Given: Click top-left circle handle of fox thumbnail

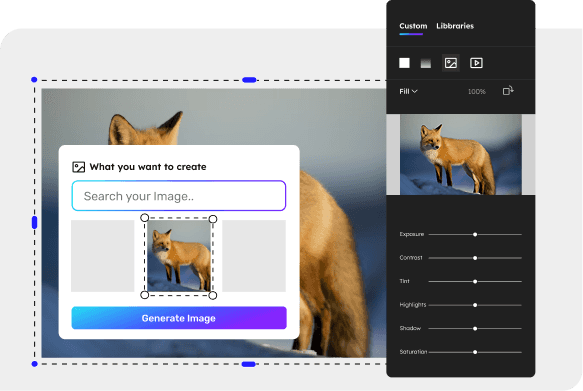Looking at the screenshot, I should coord(145,218).
